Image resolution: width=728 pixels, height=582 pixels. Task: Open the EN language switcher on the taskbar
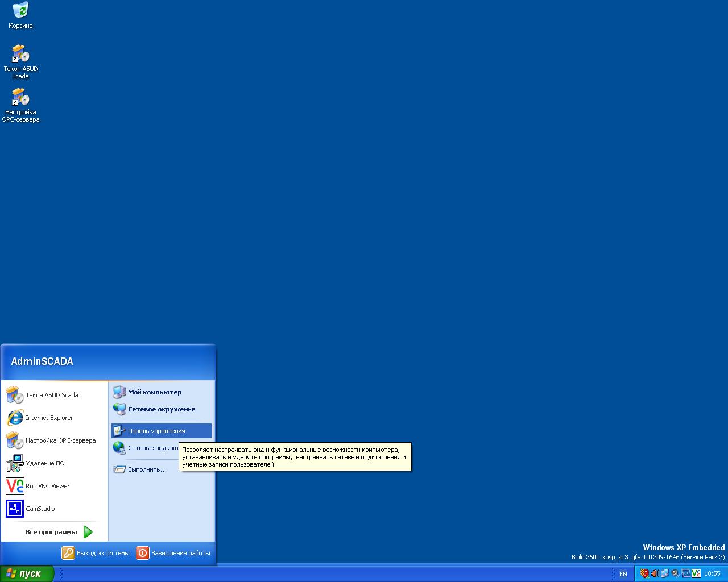(x=623, y=574)
